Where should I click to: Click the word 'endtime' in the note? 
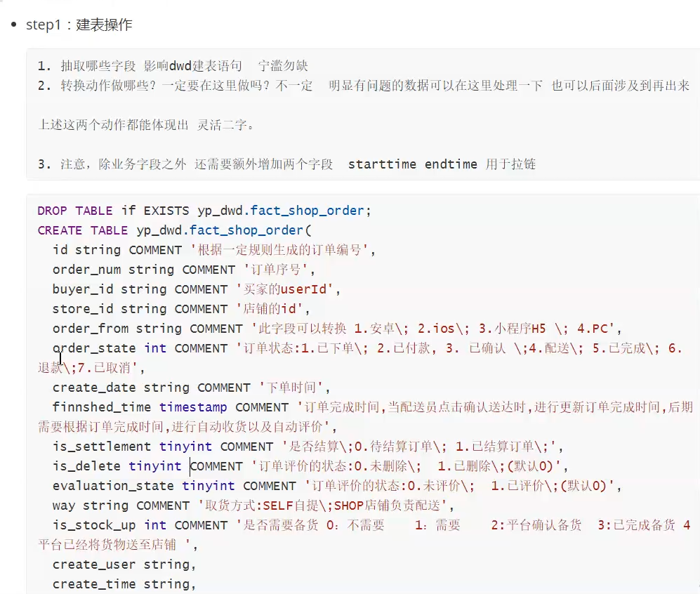click(x=451, y=164)
